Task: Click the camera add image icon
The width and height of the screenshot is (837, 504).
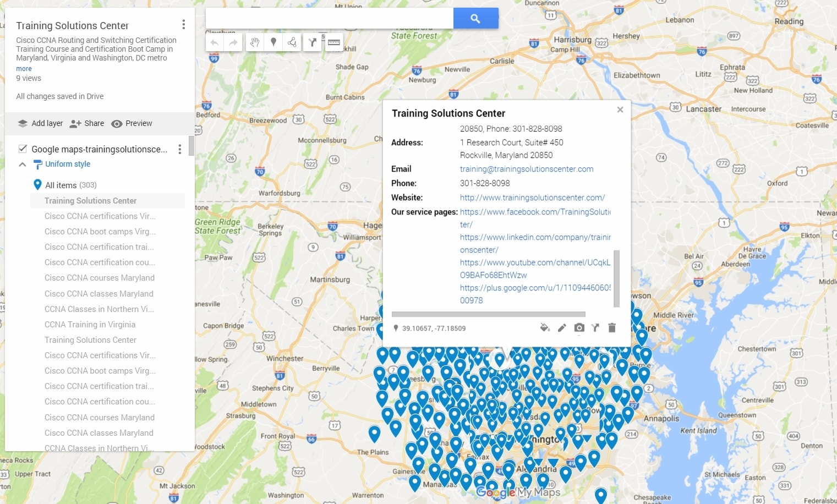Action: tap(579, 328)
